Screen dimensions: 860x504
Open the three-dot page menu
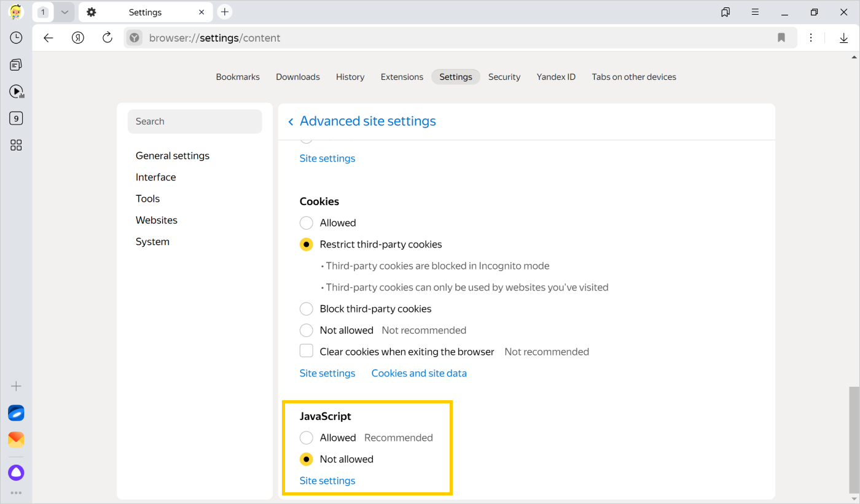811,37
